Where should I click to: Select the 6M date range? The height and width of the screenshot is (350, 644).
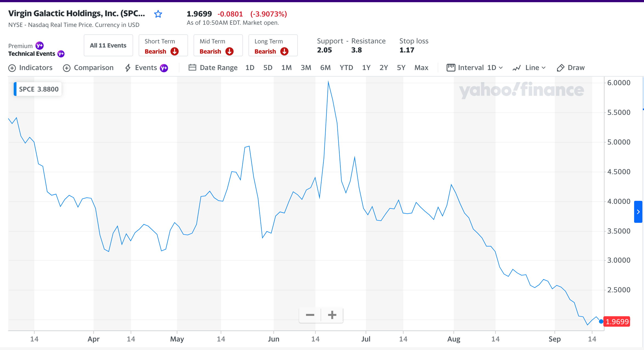325,68
